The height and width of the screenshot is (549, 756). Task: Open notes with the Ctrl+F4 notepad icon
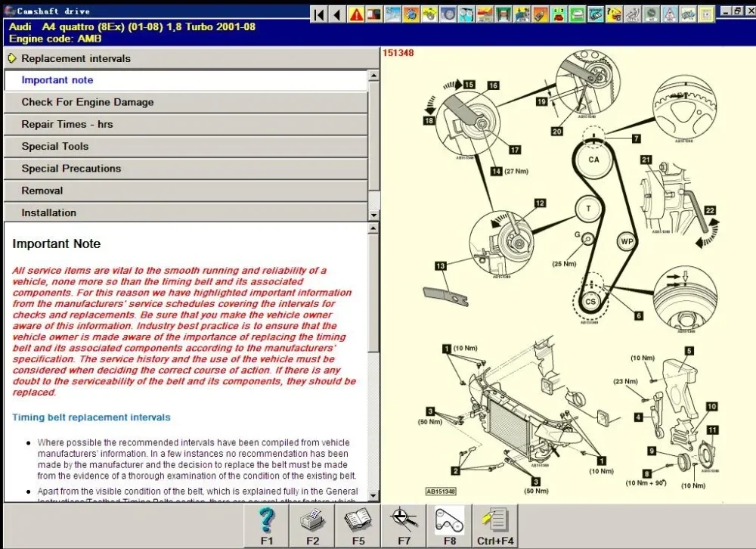coord(496,525)
